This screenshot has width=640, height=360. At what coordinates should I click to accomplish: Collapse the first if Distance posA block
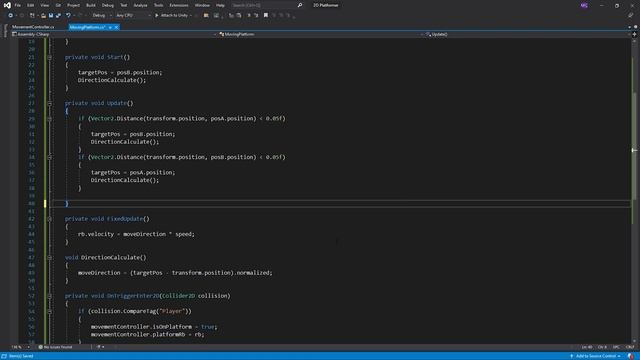tap(50, 119)
